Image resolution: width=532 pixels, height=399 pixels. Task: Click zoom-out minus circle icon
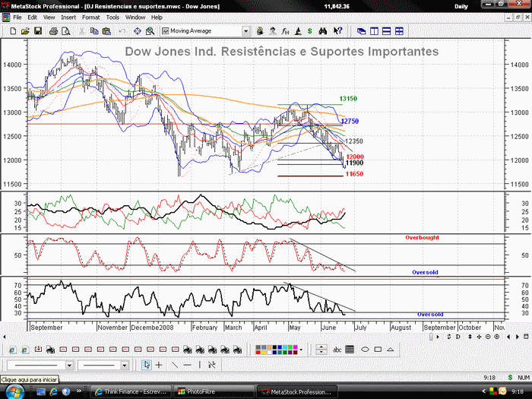488,337
